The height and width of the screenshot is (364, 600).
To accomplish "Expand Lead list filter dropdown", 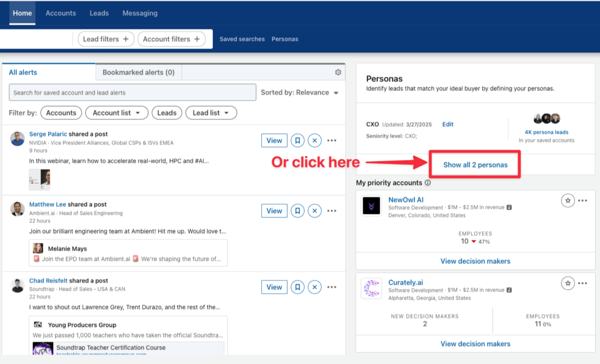I will (211, 113).
